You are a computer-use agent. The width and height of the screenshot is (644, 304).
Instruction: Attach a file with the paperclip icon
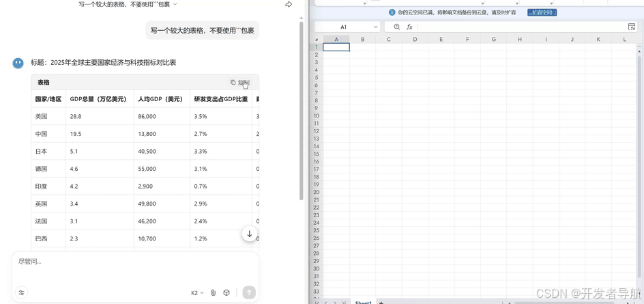[213, 293]
